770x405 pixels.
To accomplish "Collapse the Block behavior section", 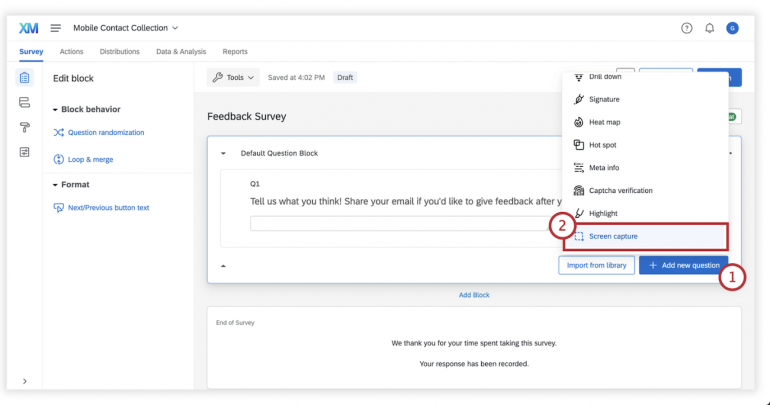I will pyautogui.click(x=55, y=109).
